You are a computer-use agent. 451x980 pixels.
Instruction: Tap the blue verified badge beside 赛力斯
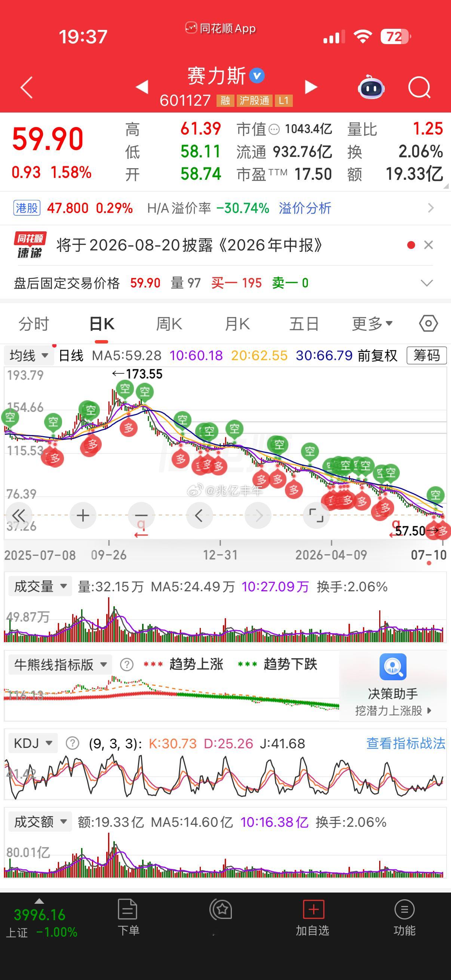tap(257, 75)
